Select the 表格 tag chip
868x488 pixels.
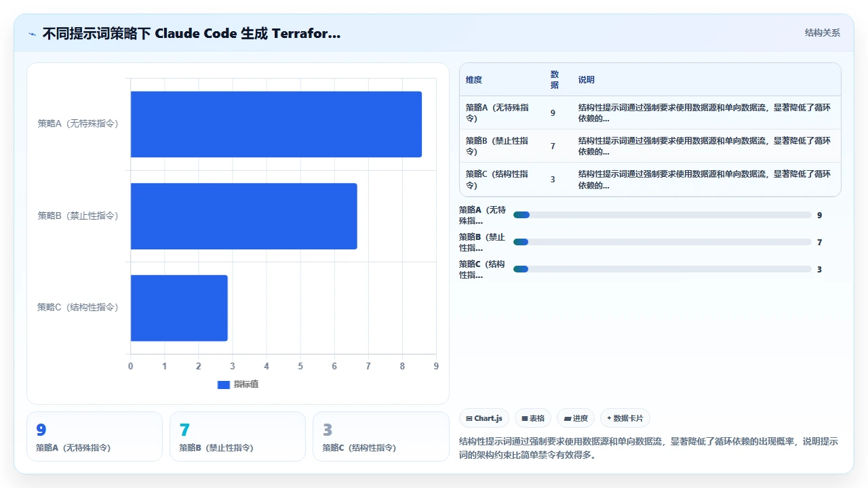pos(533,418)
